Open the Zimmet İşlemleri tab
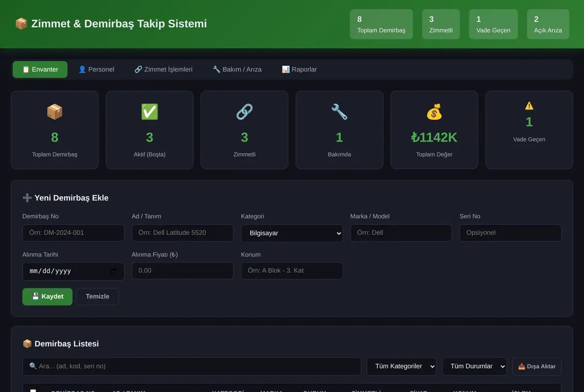The width and height of the screenshot is (584, 392). point(164,70)
